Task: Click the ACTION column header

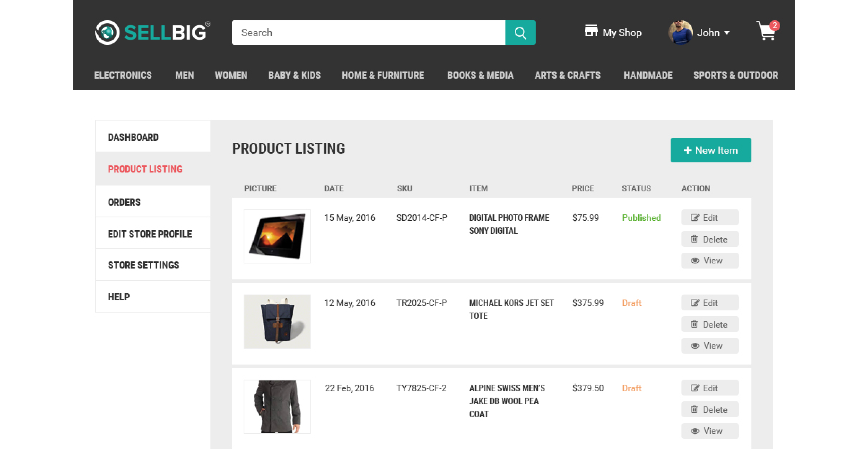Action: [696, 188]
